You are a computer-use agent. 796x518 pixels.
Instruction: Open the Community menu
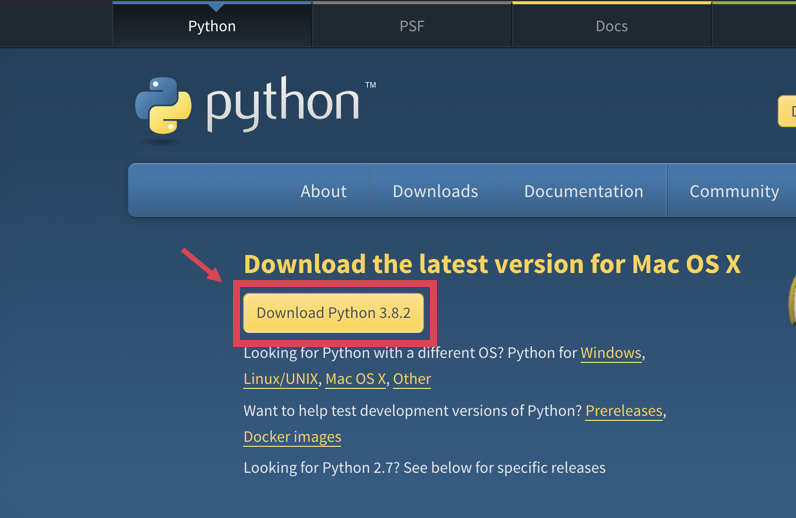[x=734, y=191]
